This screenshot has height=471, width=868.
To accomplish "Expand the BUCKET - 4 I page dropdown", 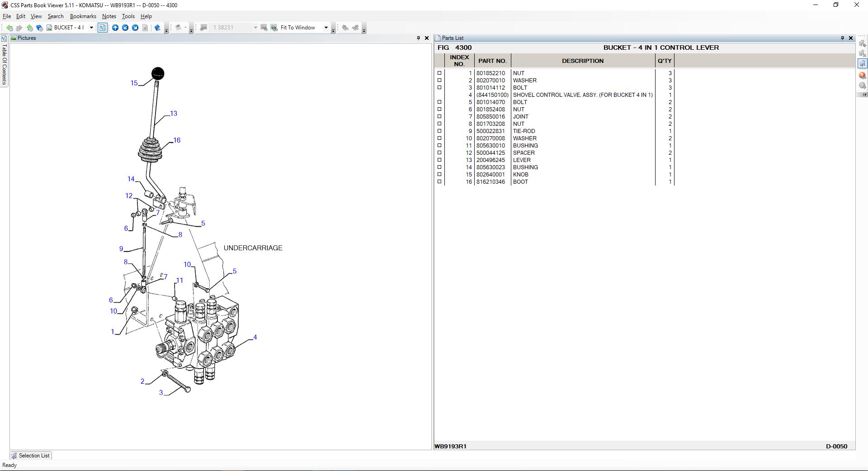I will pos(91,28).
